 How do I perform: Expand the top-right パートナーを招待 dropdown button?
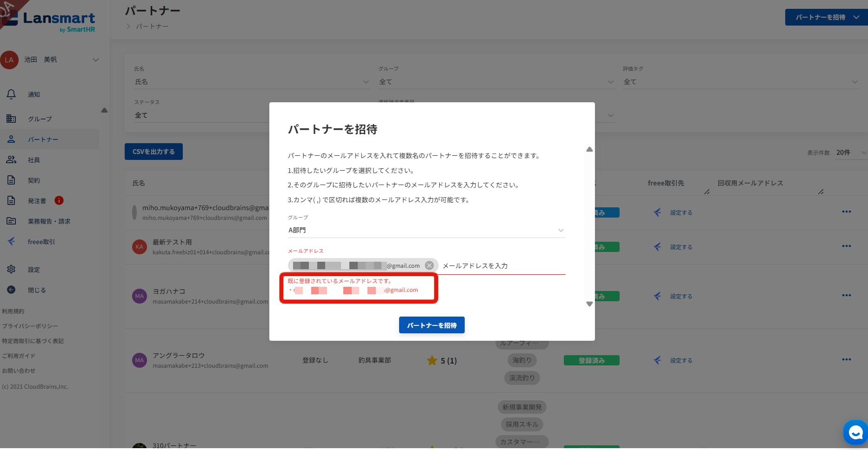(x=827, y=17)
